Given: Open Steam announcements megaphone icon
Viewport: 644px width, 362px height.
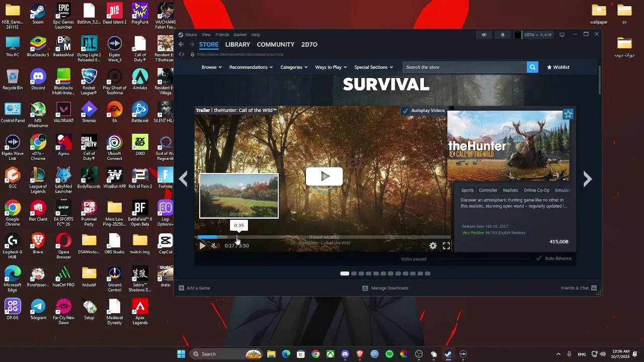Looking at the screenshot, I should tap(484, 35).
